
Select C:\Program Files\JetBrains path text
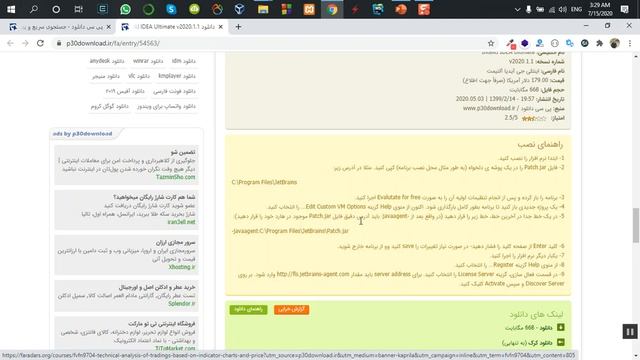coord(264,182)
